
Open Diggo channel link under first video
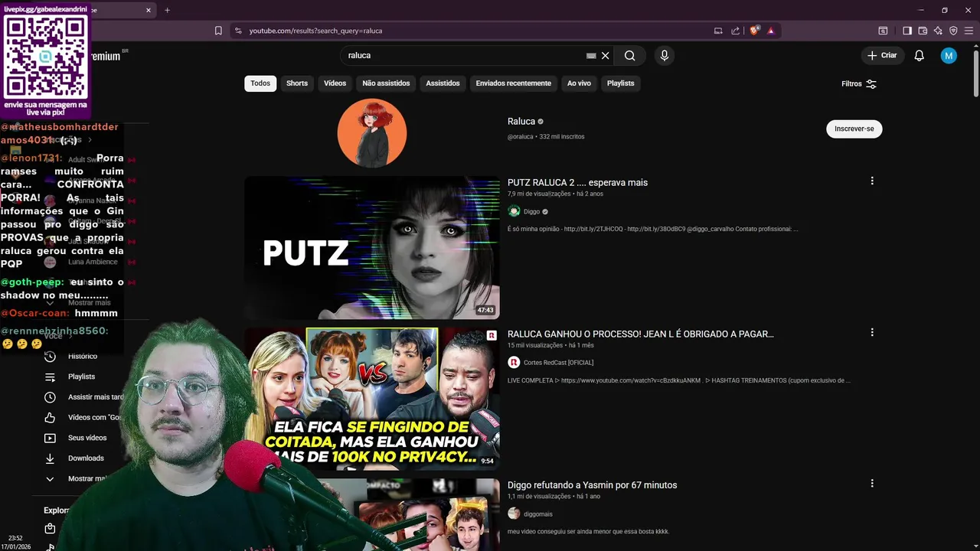point(531,212)
